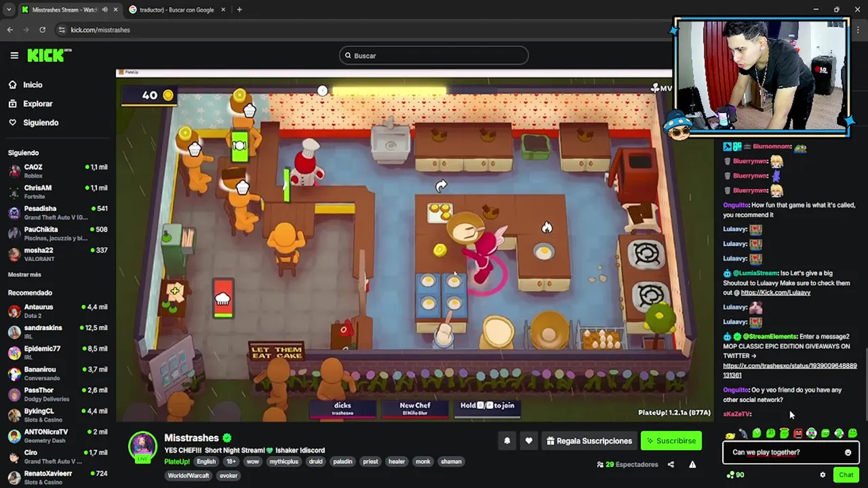Open the emoji picker in chat box
868x488 pixels.
click(848, 452)
